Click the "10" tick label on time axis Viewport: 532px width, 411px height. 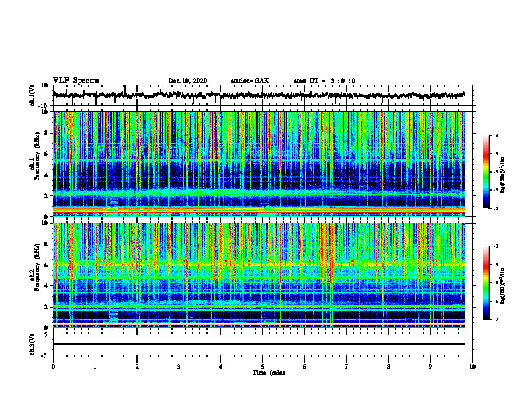click(472, 367)
